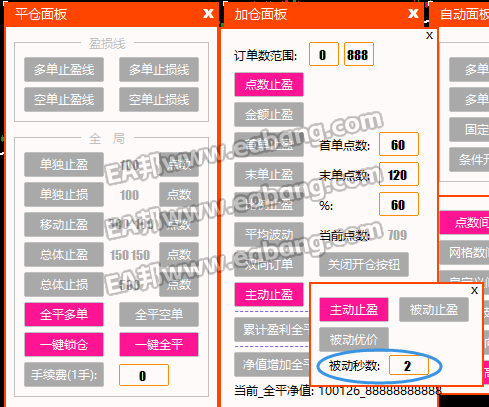Focus the 末单点数 input showing 120
This screenshot has width=489, height=407.
point(399,174)
